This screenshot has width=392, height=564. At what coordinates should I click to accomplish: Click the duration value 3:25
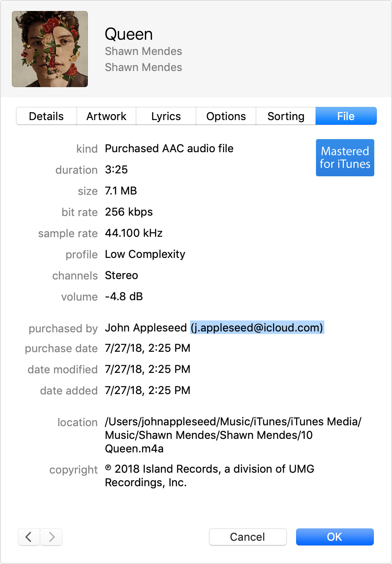point(116,170)
